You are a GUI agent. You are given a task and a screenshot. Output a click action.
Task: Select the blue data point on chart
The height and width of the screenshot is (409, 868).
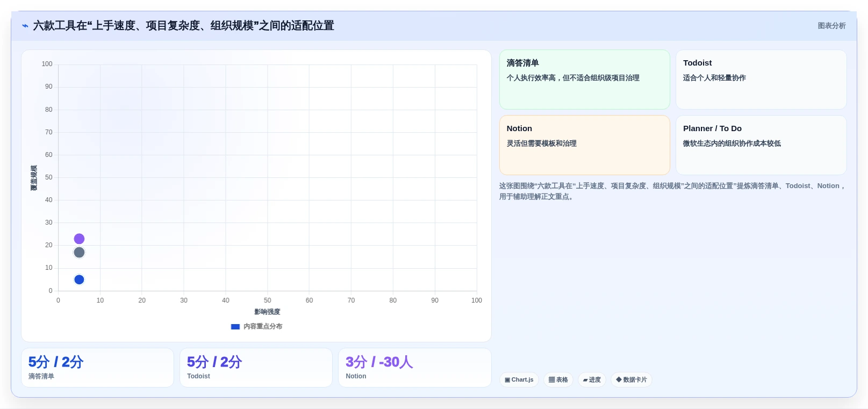[79, 279]
